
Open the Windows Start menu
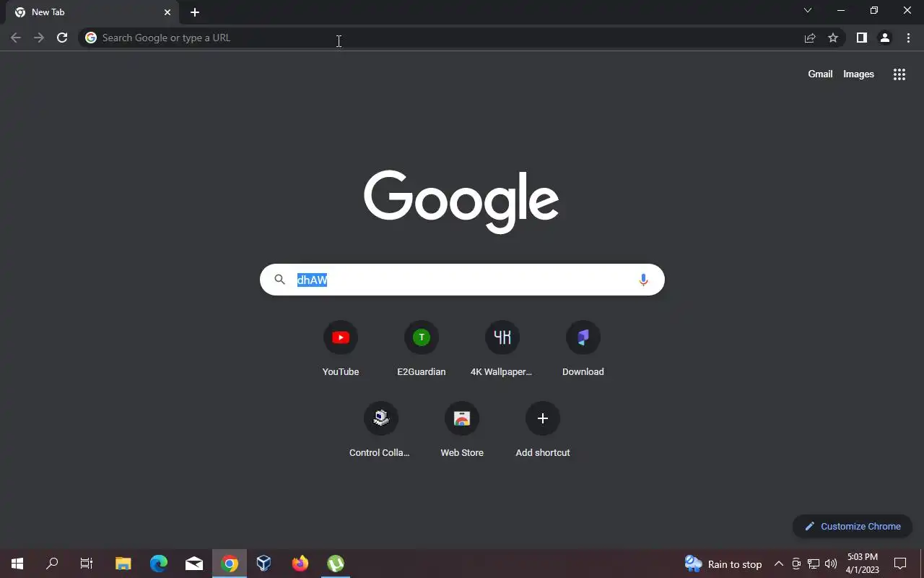point(17,564)
